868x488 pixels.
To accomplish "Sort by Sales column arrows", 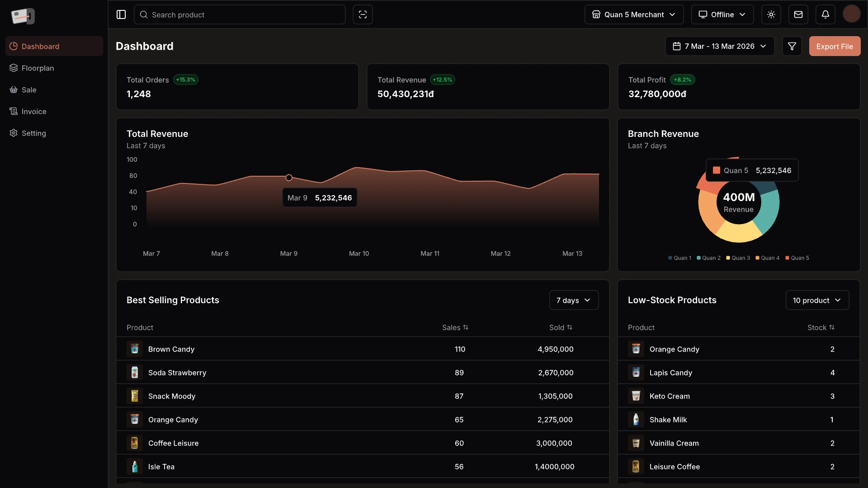I will (466, 327).
